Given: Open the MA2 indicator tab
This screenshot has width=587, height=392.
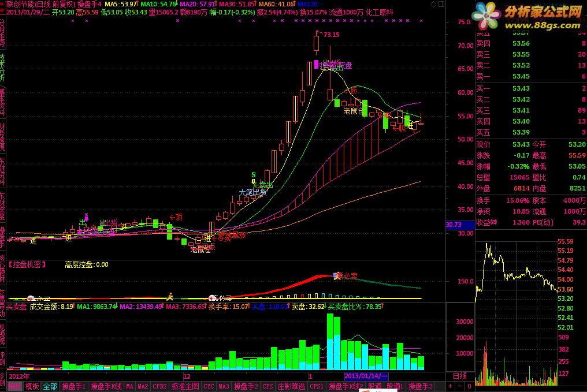Looking at the screenshot, I should (143, 386).
